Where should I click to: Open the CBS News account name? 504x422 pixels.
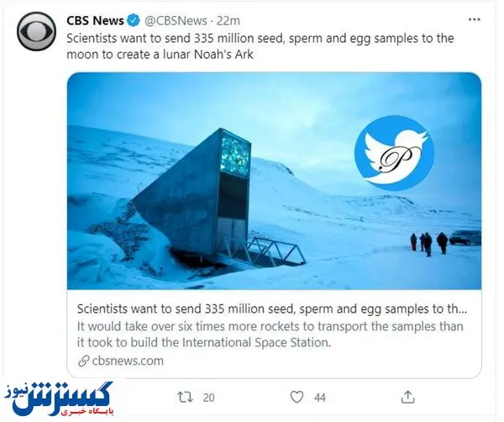coord(95,19)
